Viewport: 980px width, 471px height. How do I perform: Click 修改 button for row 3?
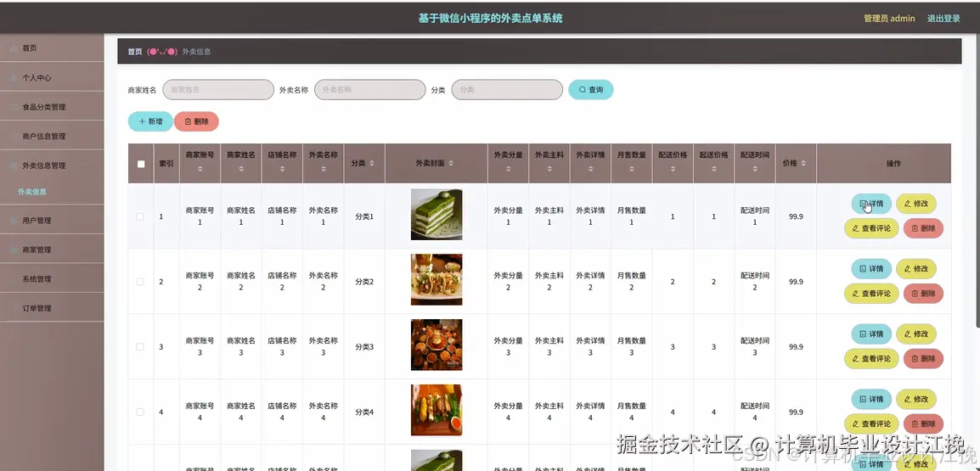(x=916, y=334)
